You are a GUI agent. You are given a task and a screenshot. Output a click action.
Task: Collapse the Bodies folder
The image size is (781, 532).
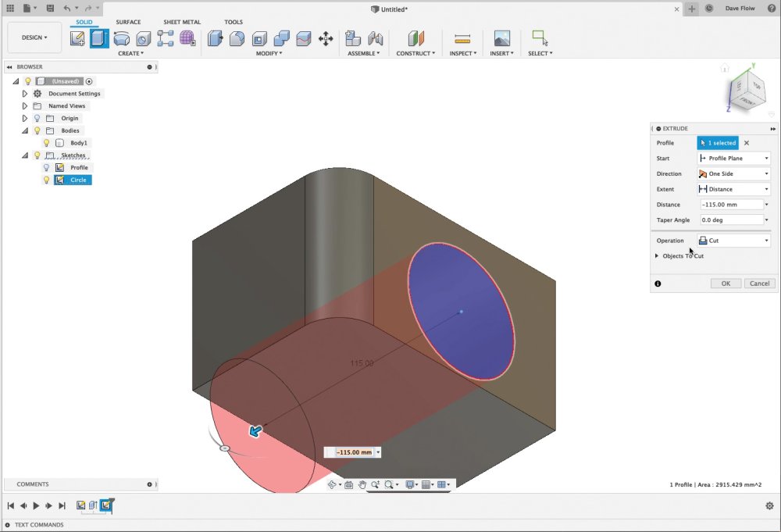(24, 130)
